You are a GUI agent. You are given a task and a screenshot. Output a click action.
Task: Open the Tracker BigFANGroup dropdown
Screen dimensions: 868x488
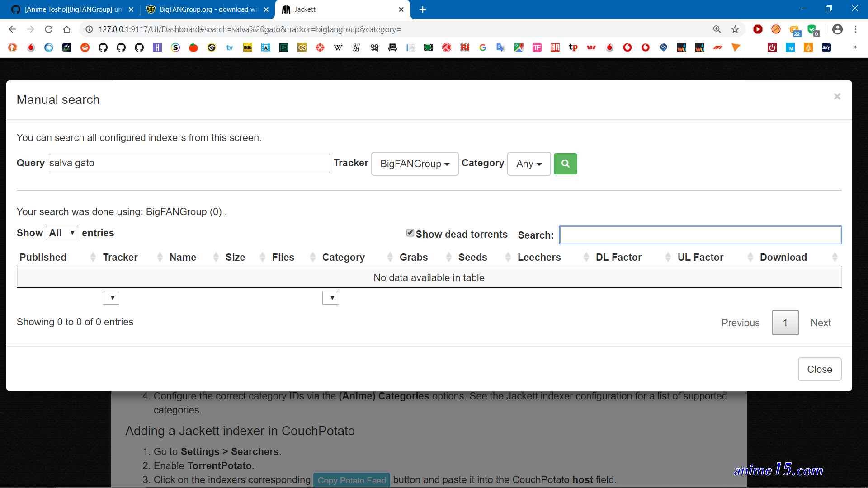(415, 164)
